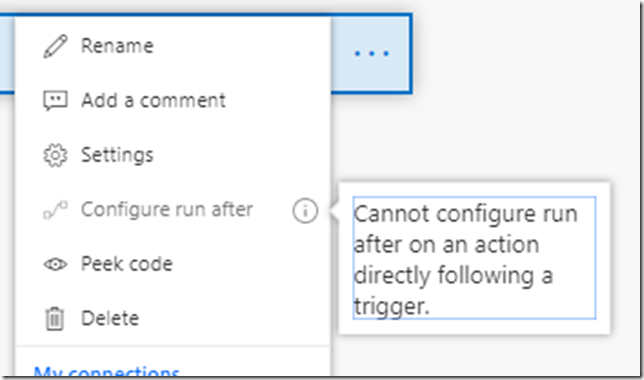Viewport: 644px width, 380px height.
Task: Select Delete in the action menu
Action: coord(110,318)
